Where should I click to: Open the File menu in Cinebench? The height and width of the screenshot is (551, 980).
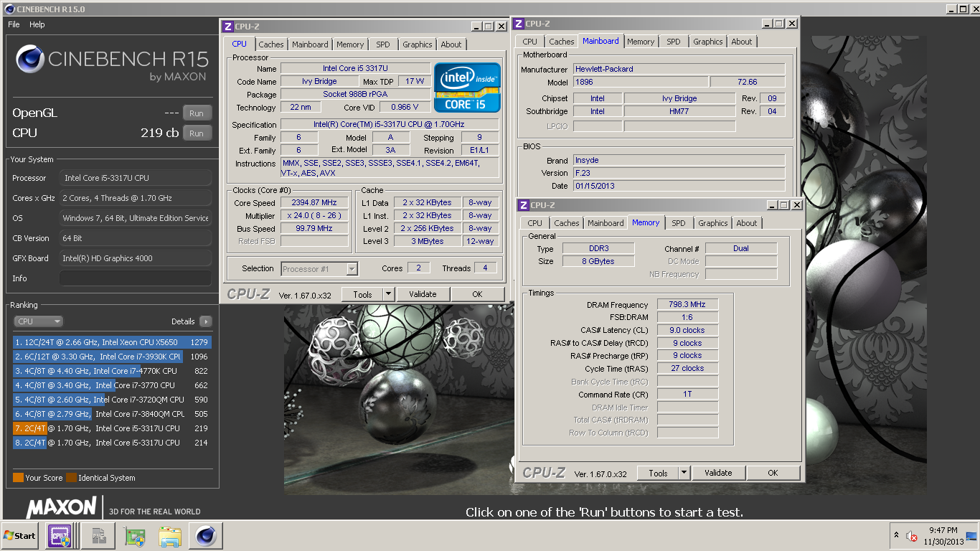14,24
